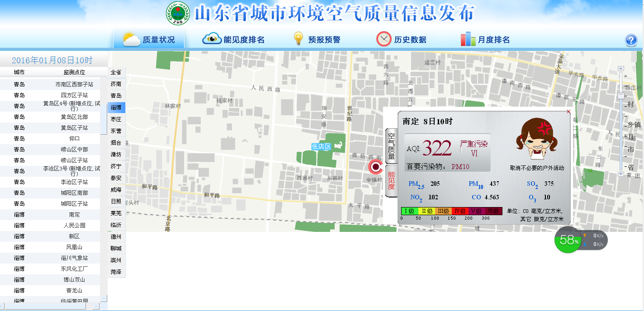644x311 pixels.
Task: Open the 质量状况 air quality status tab
Action: tap(149, 40)
